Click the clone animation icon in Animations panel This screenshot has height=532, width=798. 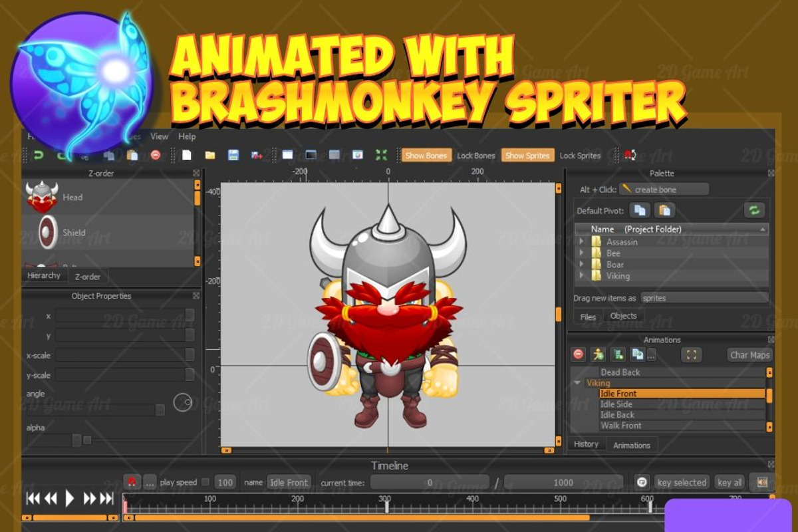[638, 354]
